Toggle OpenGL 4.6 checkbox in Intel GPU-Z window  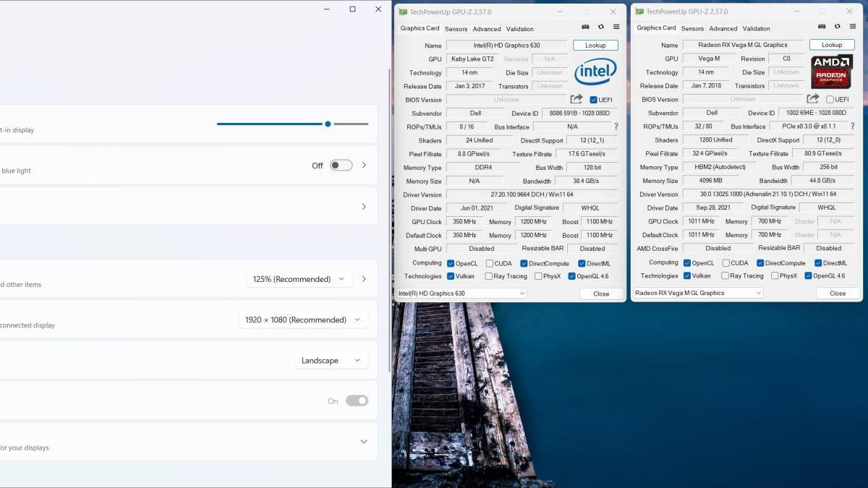572,276
